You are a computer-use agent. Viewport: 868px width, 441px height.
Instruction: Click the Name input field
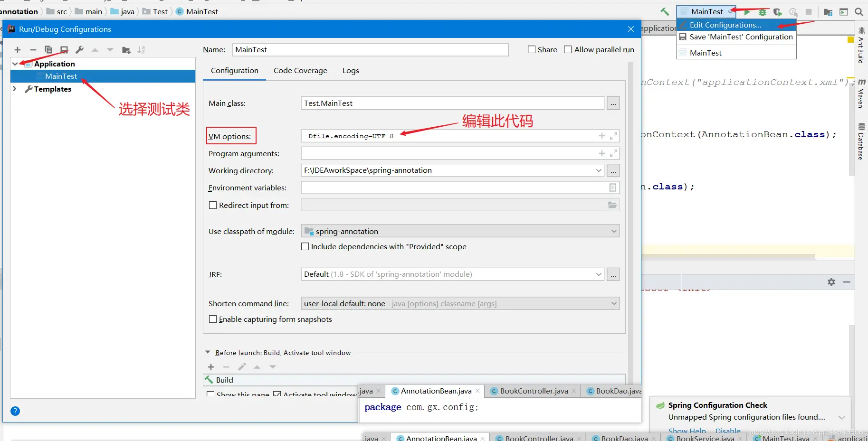(x=370, y=50)
